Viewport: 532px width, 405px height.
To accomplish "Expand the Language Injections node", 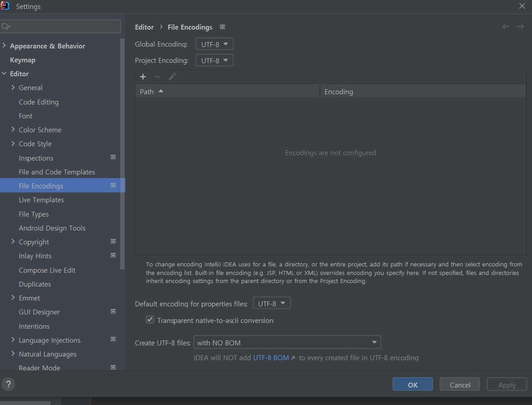I will [13, 340].
